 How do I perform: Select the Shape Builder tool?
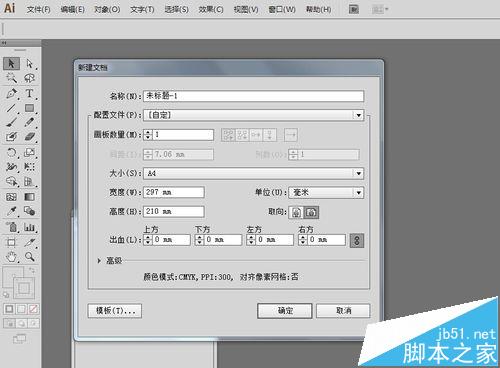coord(11,181)
